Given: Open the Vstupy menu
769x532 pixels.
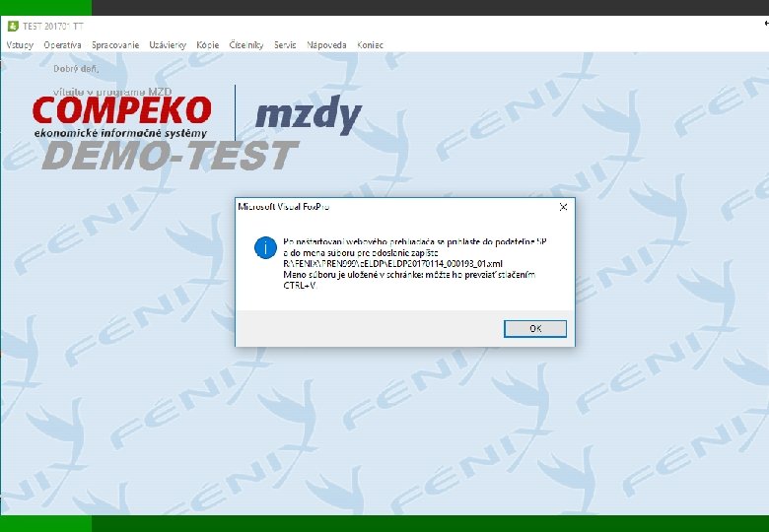Looking at the screenshot, I should pyautogui.click(x=20, y=45).
